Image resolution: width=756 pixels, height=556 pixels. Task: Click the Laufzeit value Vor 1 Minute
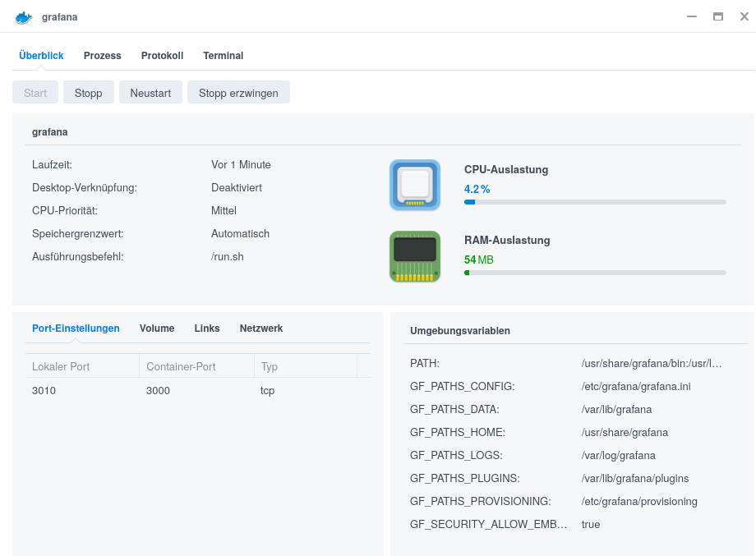[241, 165]
